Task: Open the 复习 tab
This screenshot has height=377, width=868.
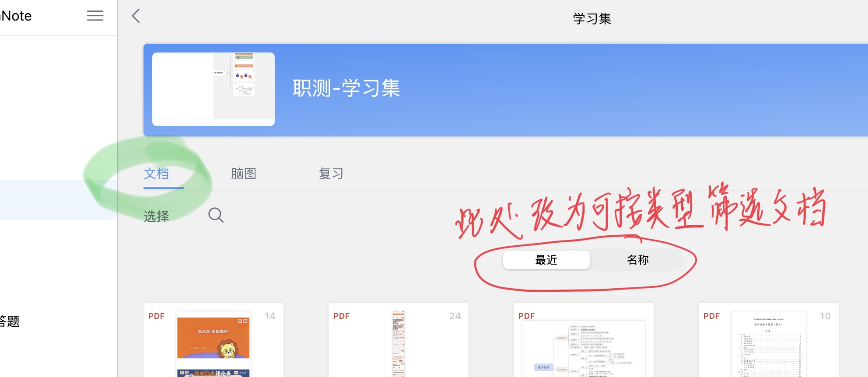Action: pyautogui.click(x=331, y=174)
